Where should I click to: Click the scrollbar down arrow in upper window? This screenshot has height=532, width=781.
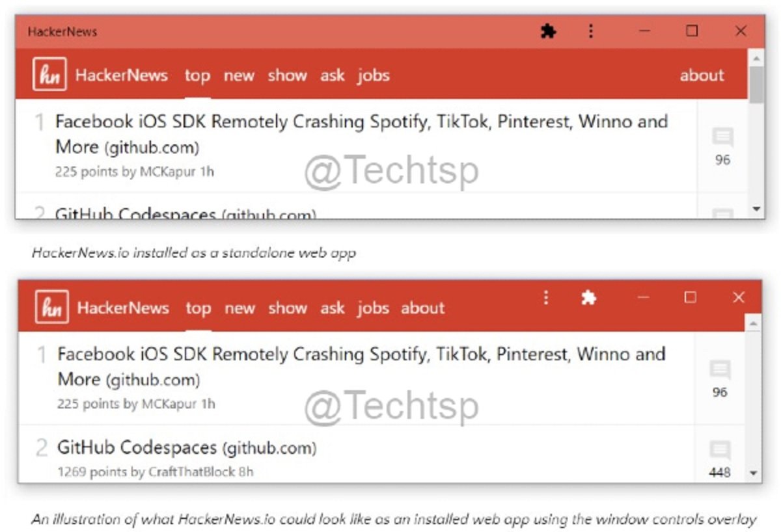click(756, 209)
